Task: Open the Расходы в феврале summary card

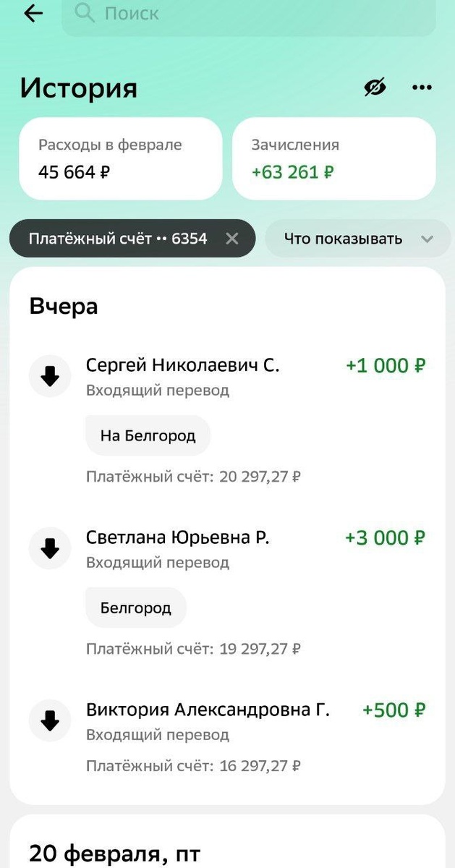Action: click(120, 158)
